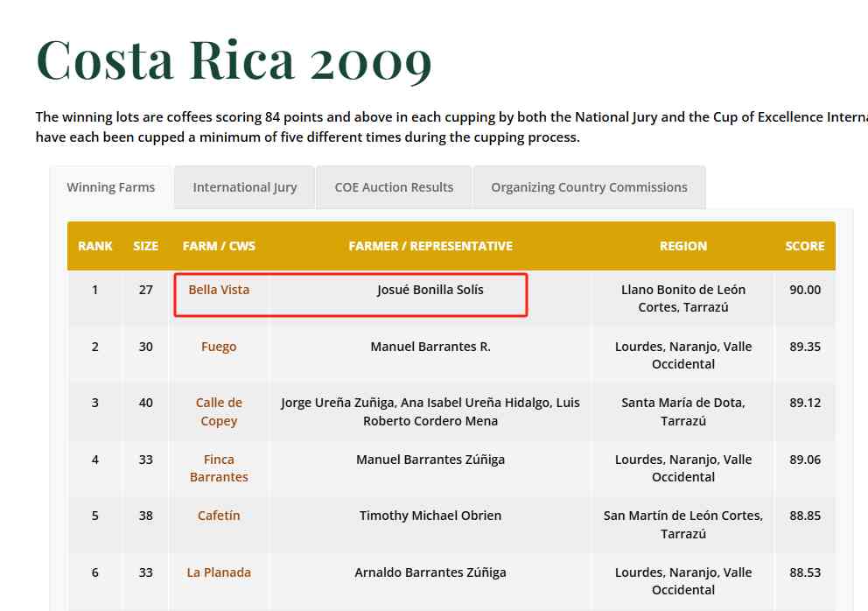
Task: Visit the Calle de Copey farm link
Action: point(219,411)
